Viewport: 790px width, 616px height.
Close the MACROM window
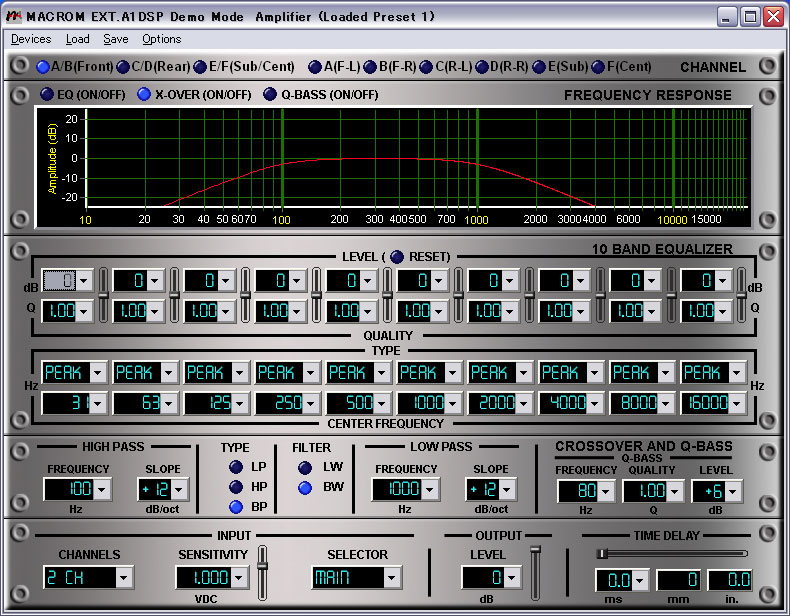click(x=773, y=17)
